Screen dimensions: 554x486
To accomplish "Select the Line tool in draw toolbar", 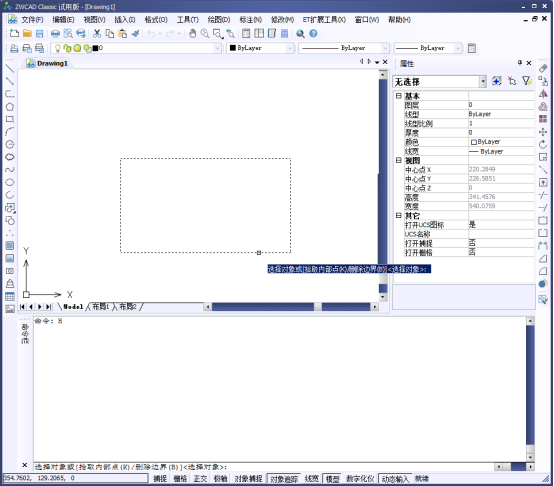I will tap(10, 69).
